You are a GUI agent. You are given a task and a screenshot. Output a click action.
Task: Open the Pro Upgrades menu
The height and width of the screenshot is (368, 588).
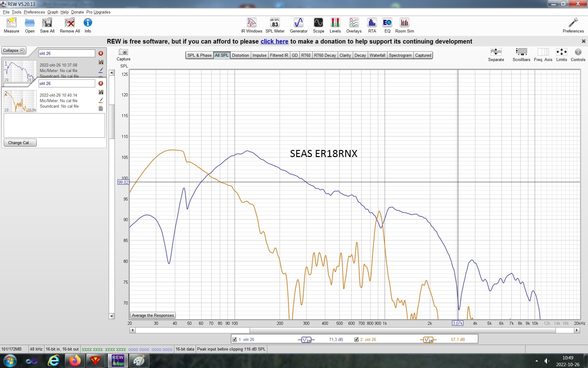tap(98, 12)
